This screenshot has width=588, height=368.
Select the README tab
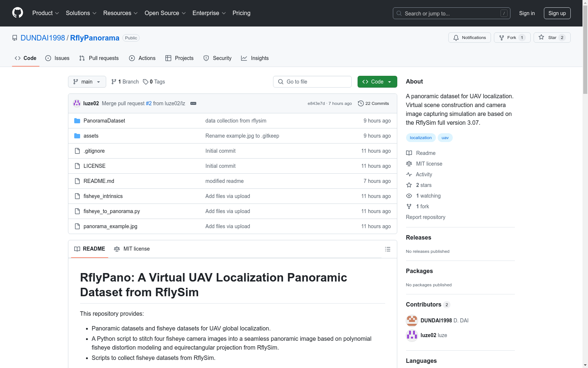[x=90, y=249]
